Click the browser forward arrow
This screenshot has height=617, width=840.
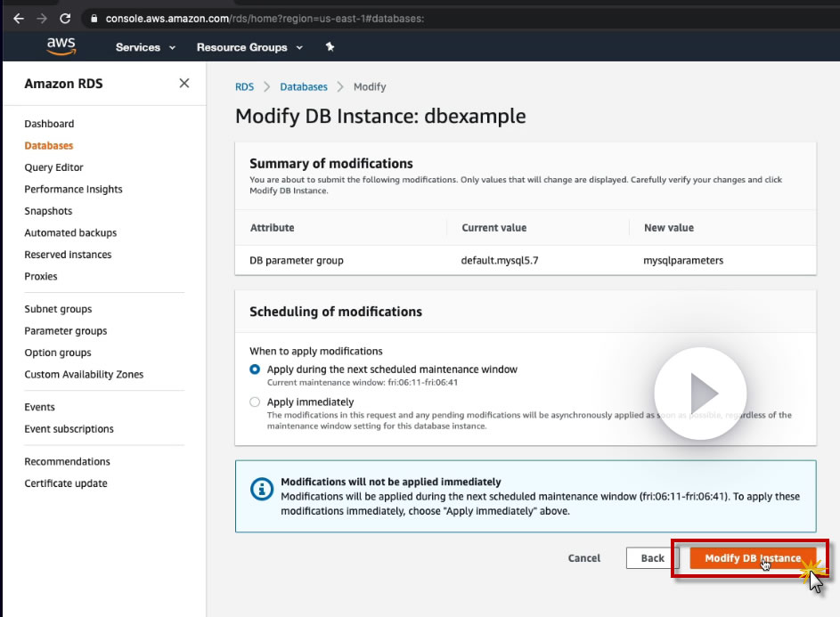click(42, 18)
